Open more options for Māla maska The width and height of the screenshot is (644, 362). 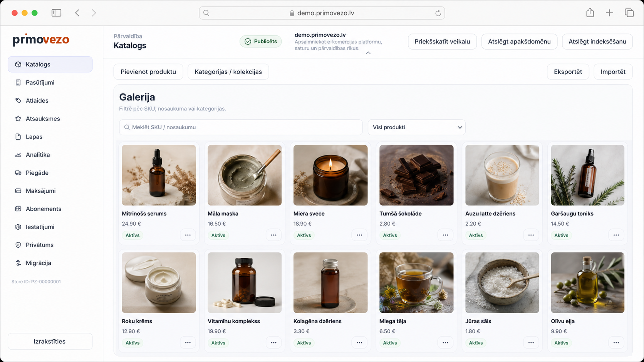tap(274, 235)
